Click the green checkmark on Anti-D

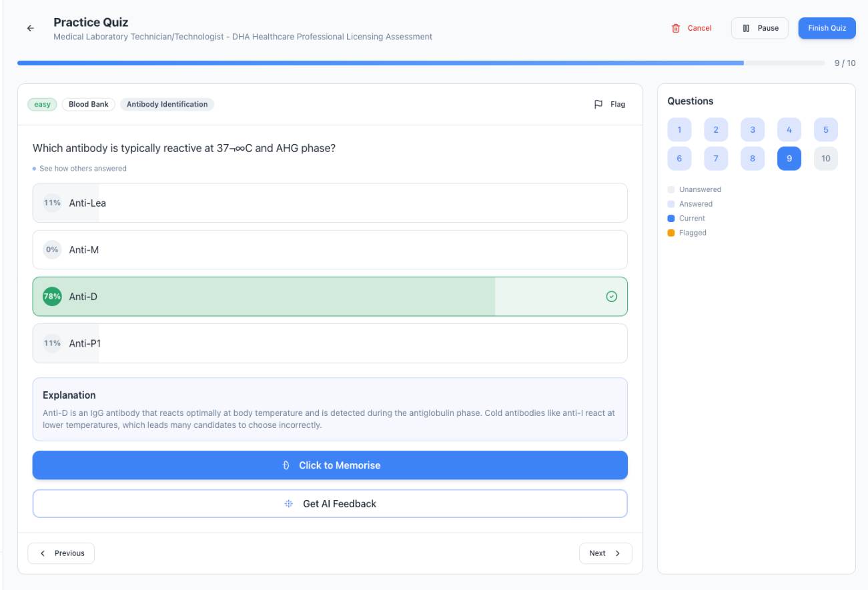click(611, 297)
